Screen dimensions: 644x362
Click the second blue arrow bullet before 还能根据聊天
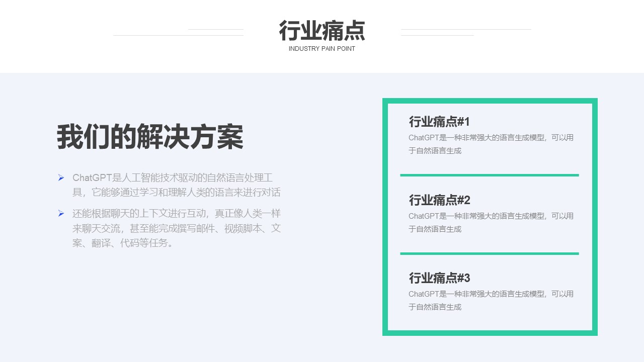point(61,213)
